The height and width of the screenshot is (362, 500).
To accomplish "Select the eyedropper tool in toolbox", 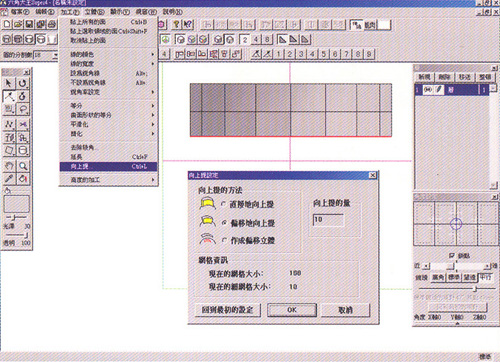I will (9, 179).
